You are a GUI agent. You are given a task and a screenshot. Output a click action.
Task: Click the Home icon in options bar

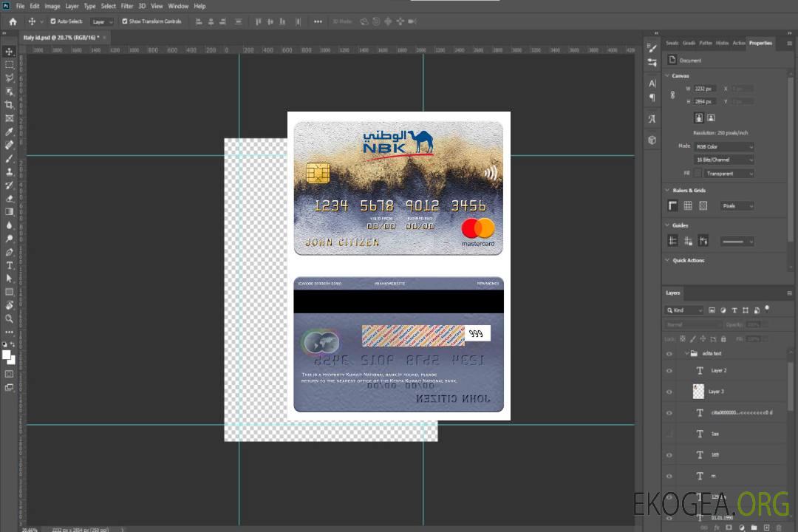pyautogui.click(x=13, y=21)
